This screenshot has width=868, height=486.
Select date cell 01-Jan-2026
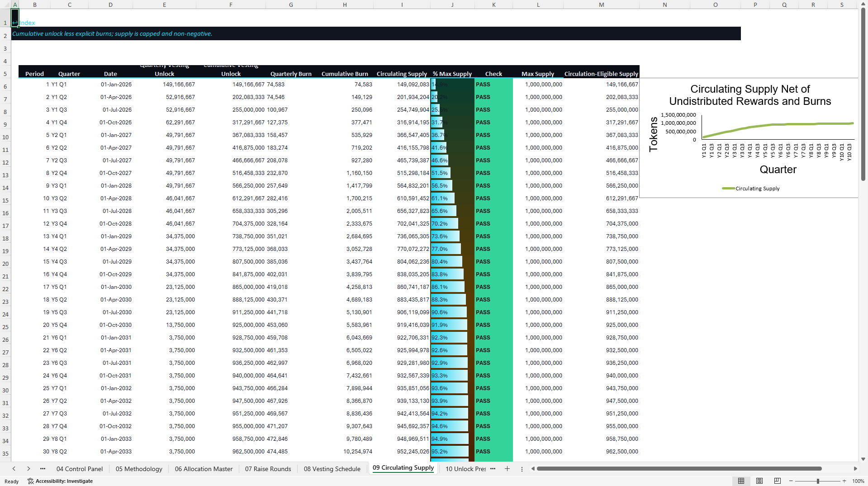click(110, 85)
